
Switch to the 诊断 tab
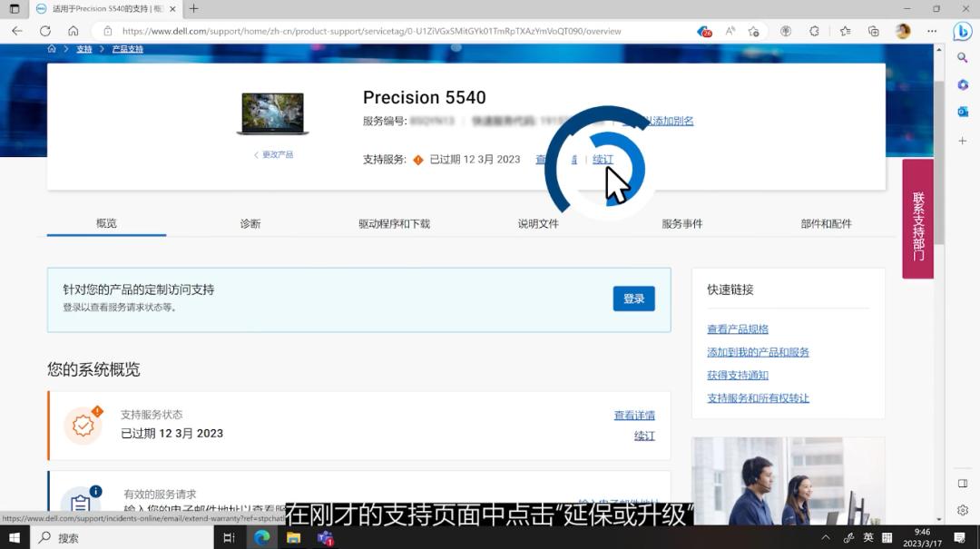coord(250,222)
